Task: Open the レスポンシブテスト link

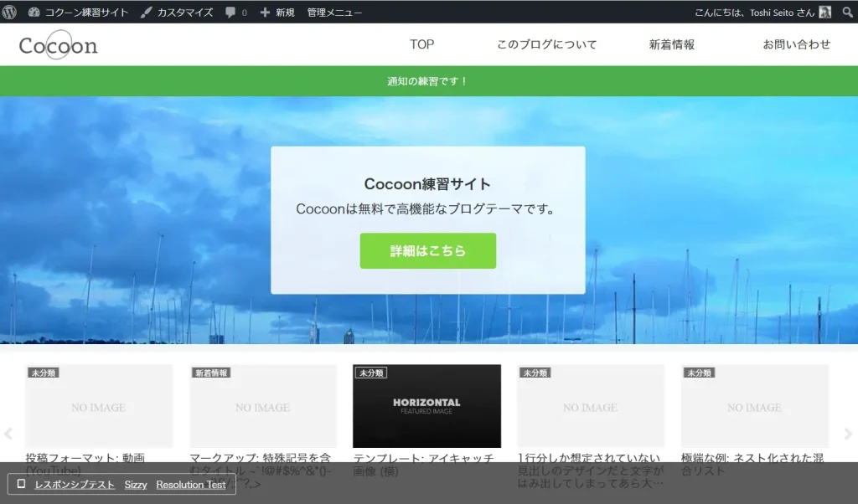Action: tap(75, 485)
